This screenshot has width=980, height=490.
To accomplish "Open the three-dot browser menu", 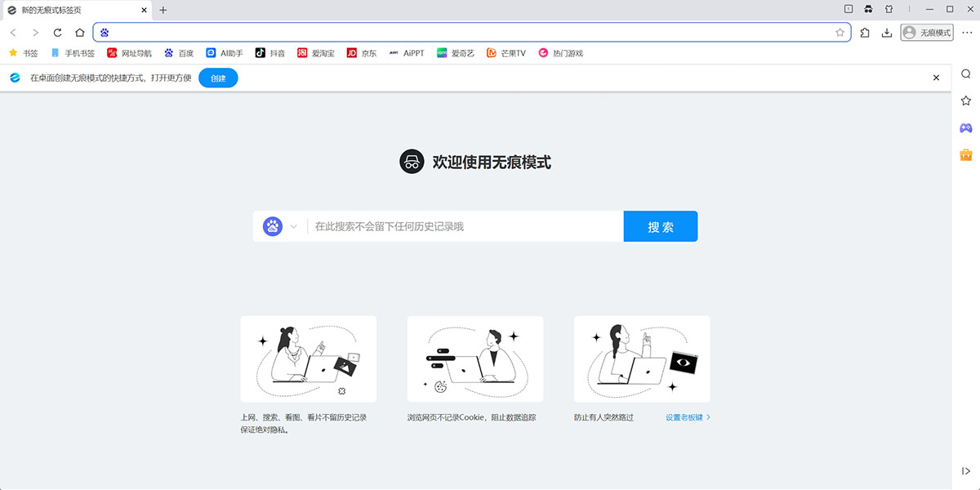I will point(967,33).
